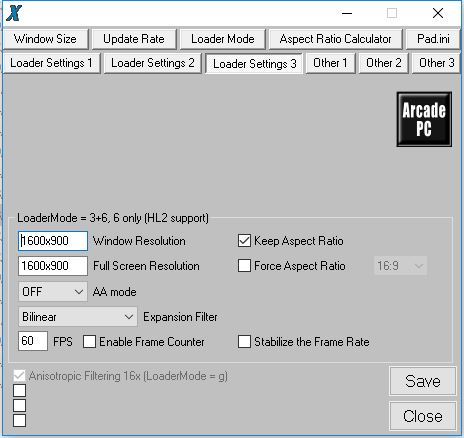Check Stabilize the Frame Rate option
Image resolution: width=464 pixels, height=438 pixels.
(x=244, y=342)
